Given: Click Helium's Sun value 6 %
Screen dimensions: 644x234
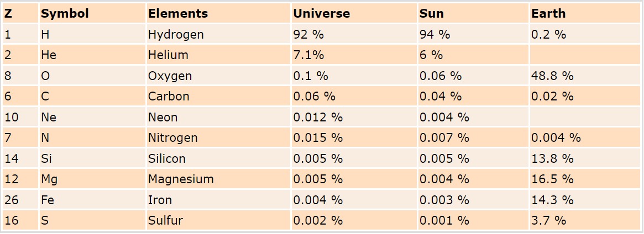Looking at the screenshot, I should [431, 55].
